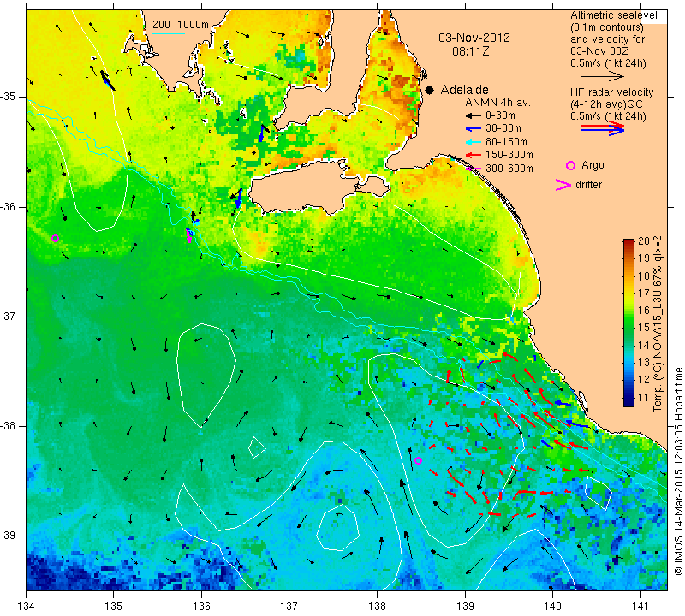The image size is (685, 616).
Task: Click the cyan isobath line under '200'
Action: 168,33
